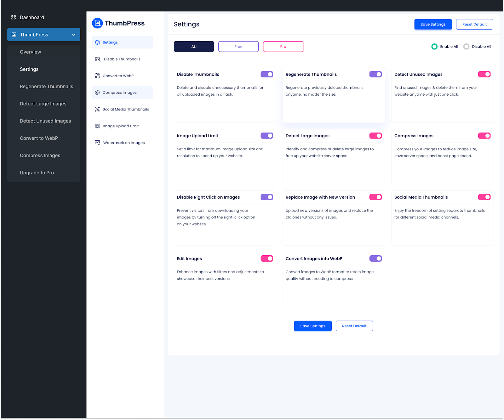Viewport: 504px width, 420px height.
Task: Click the Disable Thumbnails icon in plugin menu
Action: (x=98, y=59)
